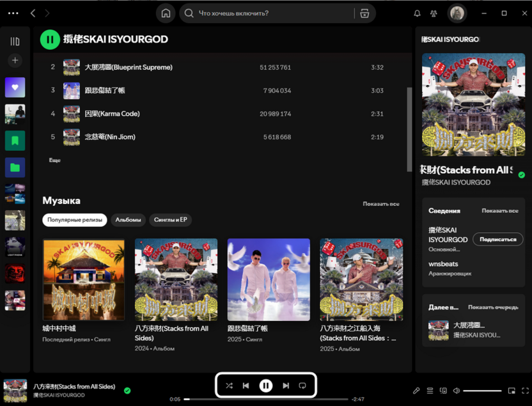Toggle the fullscreen icon
Viewport: 532px width, 406px height.
[525, 391]
